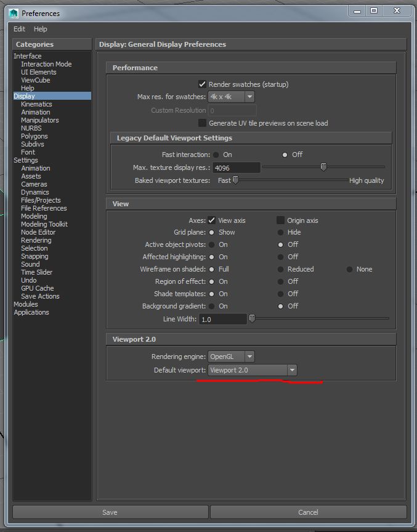Viewport: 417px width, 532px height.
Task: Expand the Default viewport dropdown
Action: (253, 370)
